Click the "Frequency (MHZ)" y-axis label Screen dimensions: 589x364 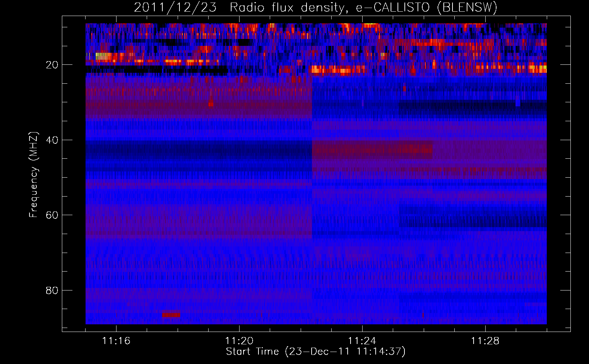tap(33, 175)
